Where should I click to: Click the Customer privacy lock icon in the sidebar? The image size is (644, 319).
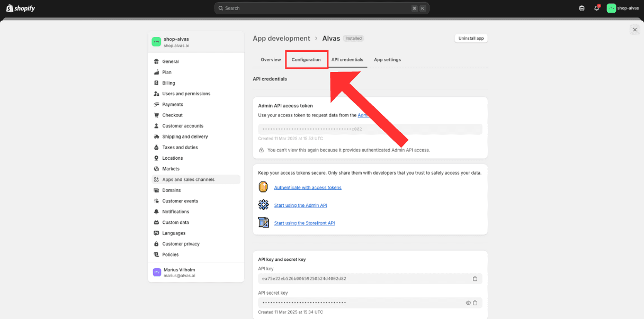(x=157, y=244)
